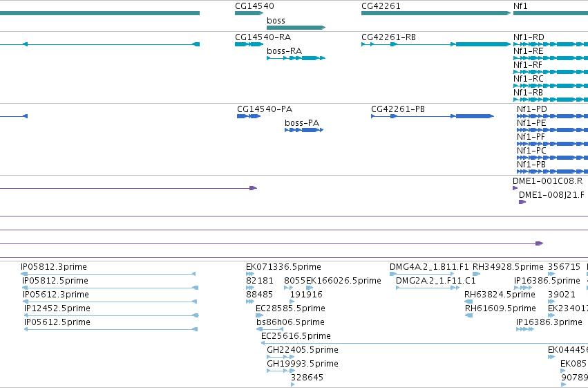Click the RH63824.5prime EST label
Viewport: 588px width, 388px height.
(500, 295)
